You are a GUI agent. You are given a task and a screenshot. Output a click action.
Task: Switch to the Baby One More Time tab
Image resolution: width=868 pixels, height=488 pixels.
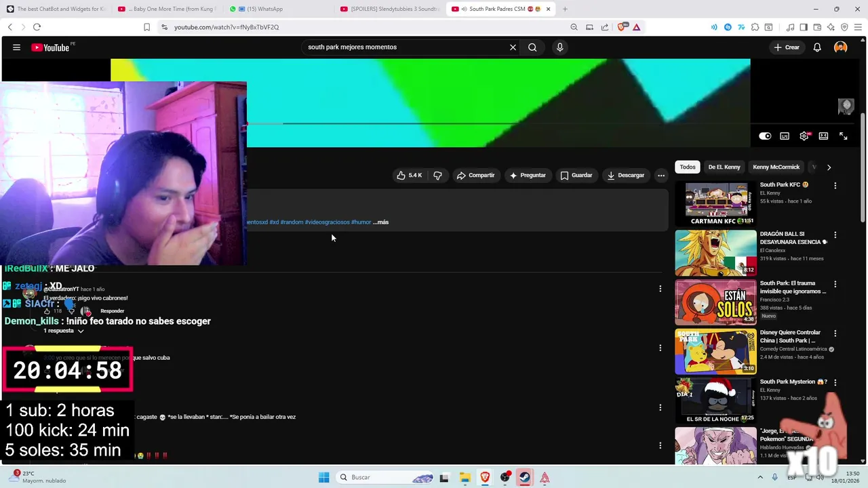click(166, 9)
